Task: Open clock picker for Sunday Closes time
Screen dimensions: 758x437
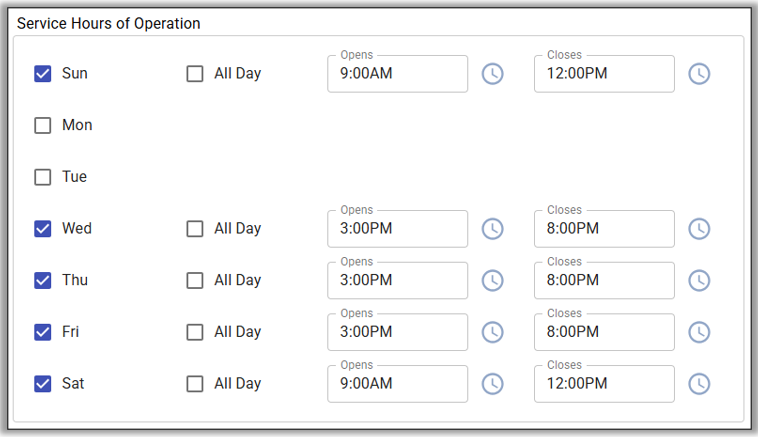Action: (699, 74)
